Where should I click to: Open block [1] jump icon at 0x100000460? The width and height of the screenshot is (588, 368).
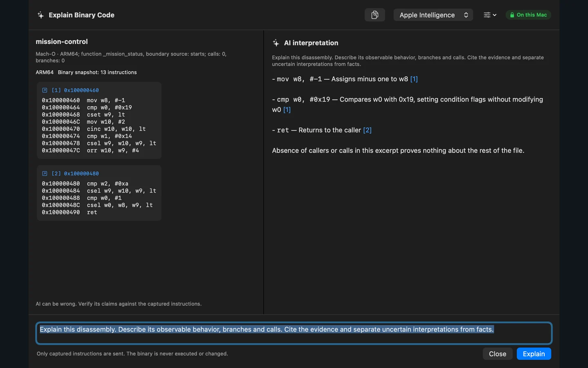click(45, 90)
